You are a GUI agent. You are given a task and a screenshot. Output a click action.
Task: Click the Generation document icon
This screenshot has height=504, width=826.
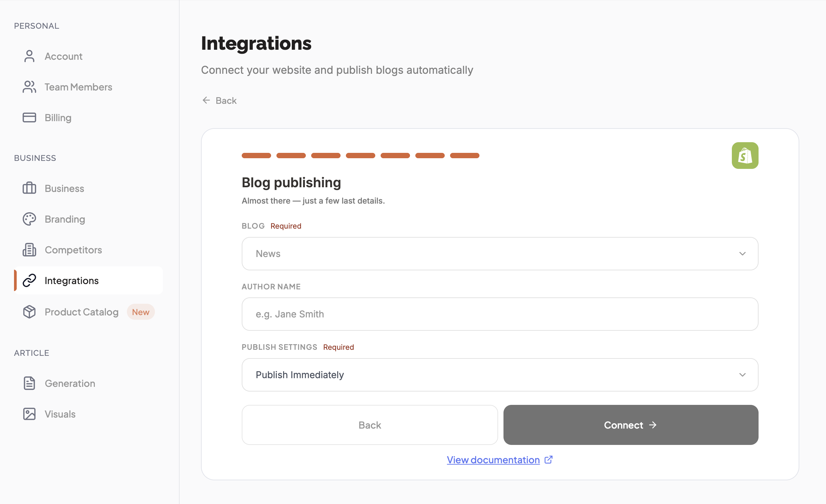[x=29, y=384]
